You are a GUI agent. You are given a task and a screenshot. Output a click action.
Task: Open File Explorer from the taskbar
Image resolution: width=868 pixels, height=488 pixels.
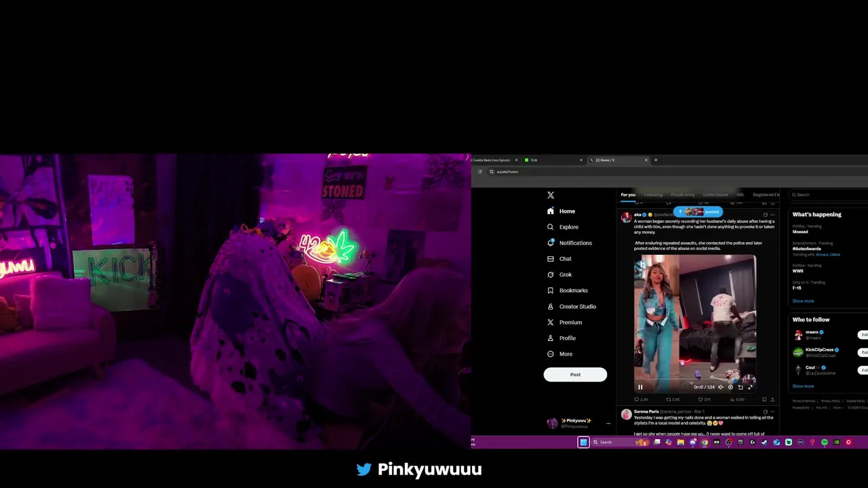pos(680,443)
